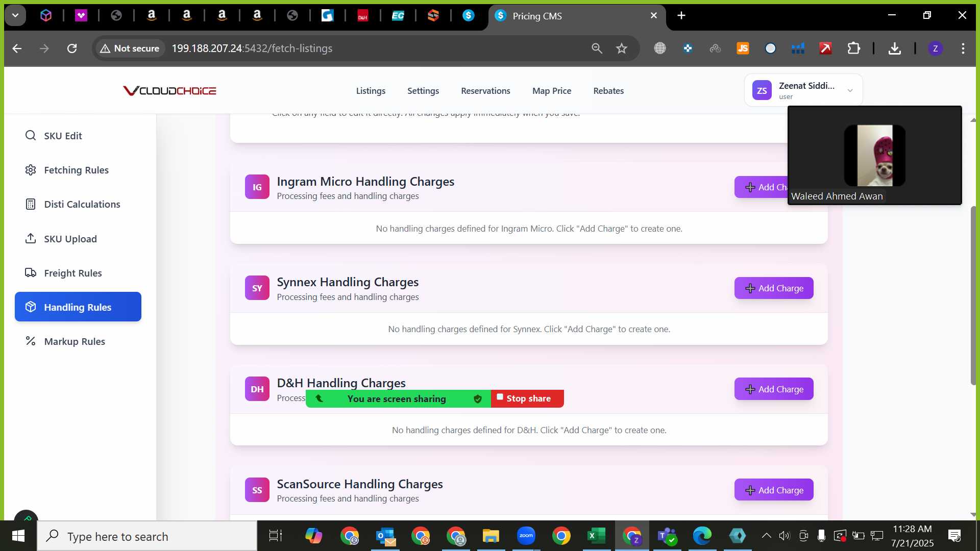Click the IG Ingram Micro badge
Image resolution: width=980 pixels, height=551 pixels.
coord(257,187)
